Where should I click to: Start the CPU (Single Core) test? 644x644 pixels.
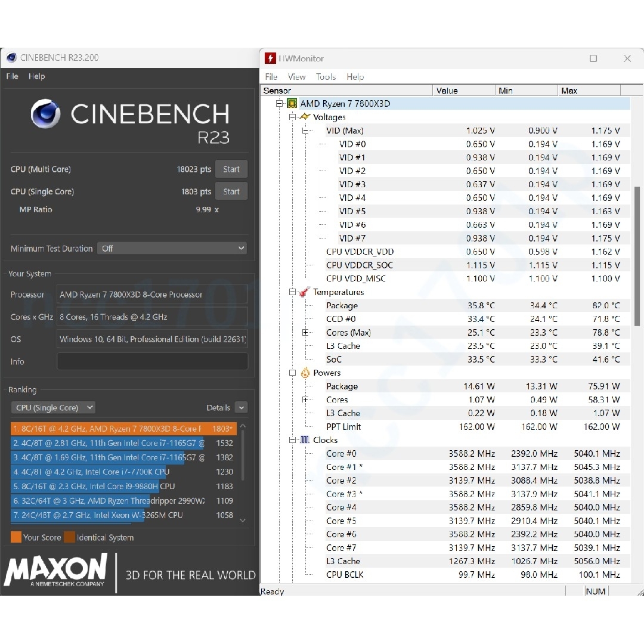[231, 191]
